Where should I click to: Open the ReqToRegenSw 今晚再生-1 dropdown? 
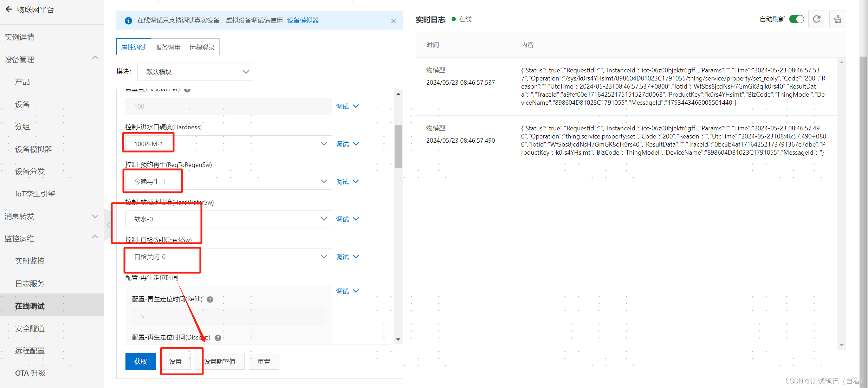228,181
